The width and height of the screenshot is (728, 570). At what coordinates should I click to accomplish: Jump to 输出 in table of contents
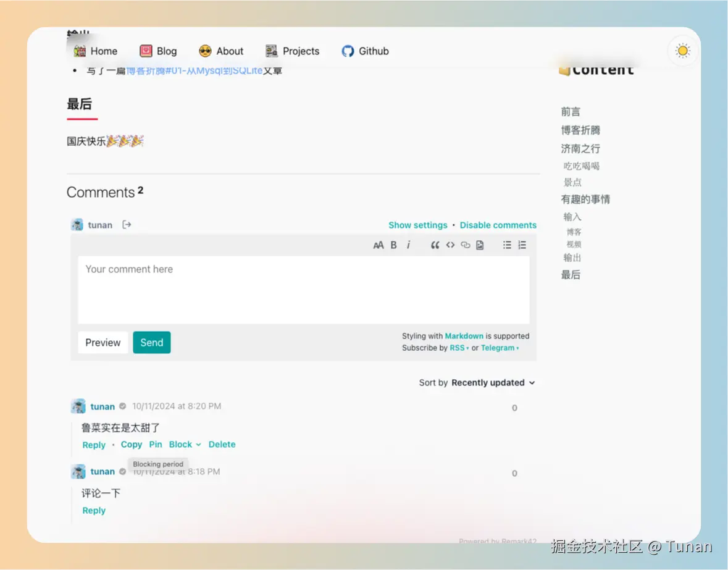pos(572,258)
